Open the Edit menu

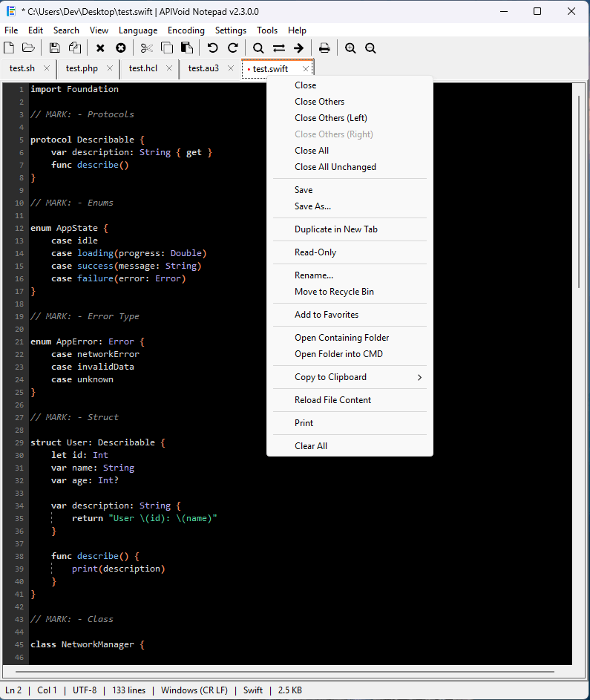(x=36, y=30)
